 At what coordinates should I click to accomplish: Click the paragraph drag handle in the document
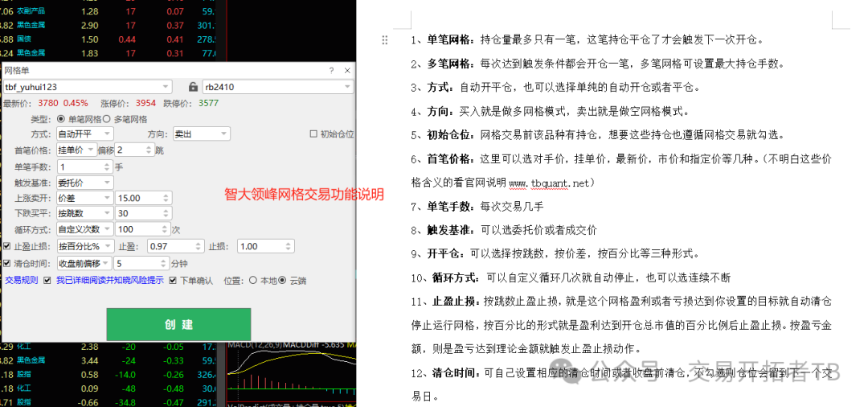pos(385,40)
